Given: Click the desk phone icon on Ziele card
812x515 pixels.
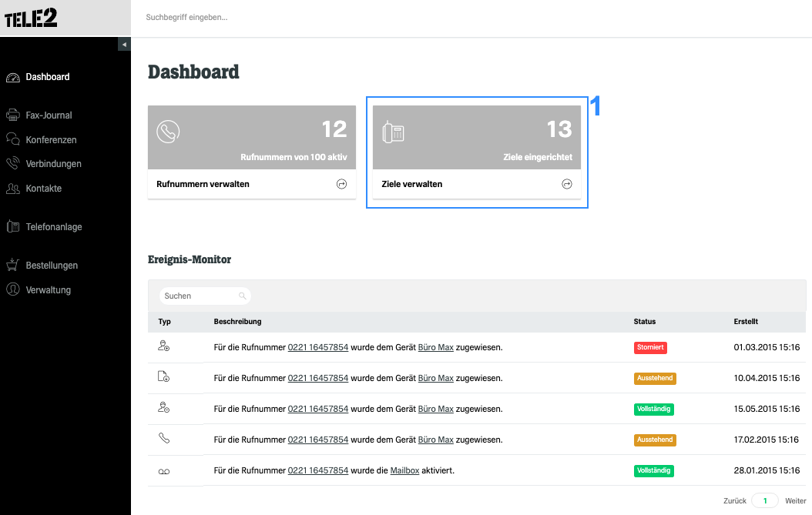Looking at the screenshot, I should pyautogui.click(x=393, y=132).
